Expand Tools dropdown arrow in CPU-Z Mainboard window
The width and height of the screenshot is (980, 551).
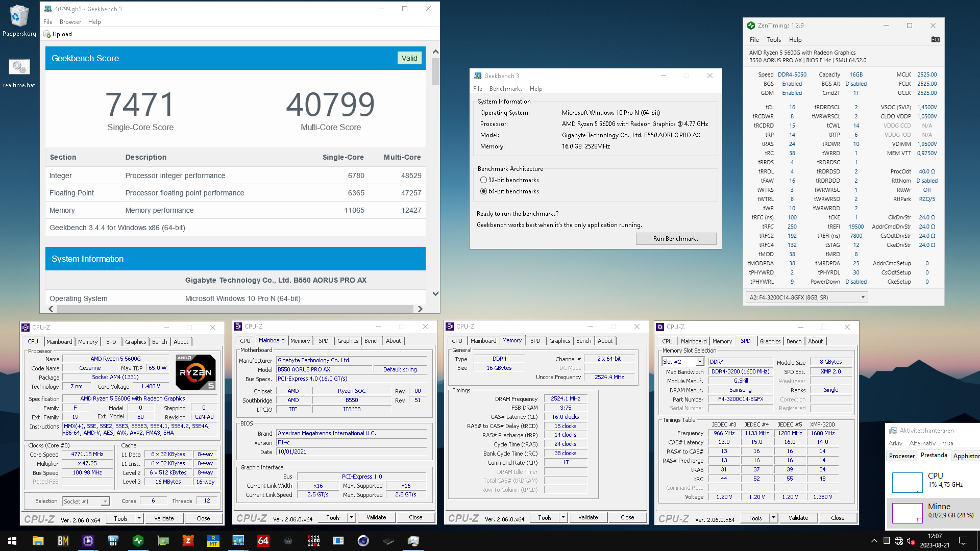pos(351,517)
